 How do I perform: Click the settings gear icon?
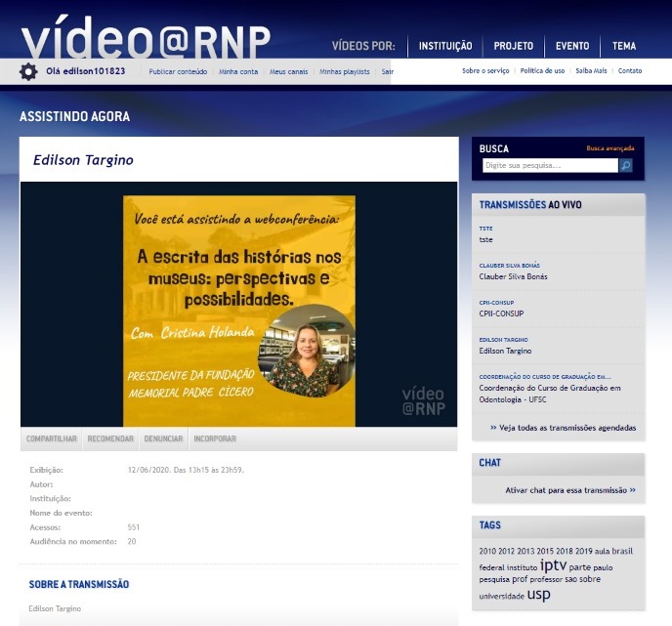click(x=28, y=71)
